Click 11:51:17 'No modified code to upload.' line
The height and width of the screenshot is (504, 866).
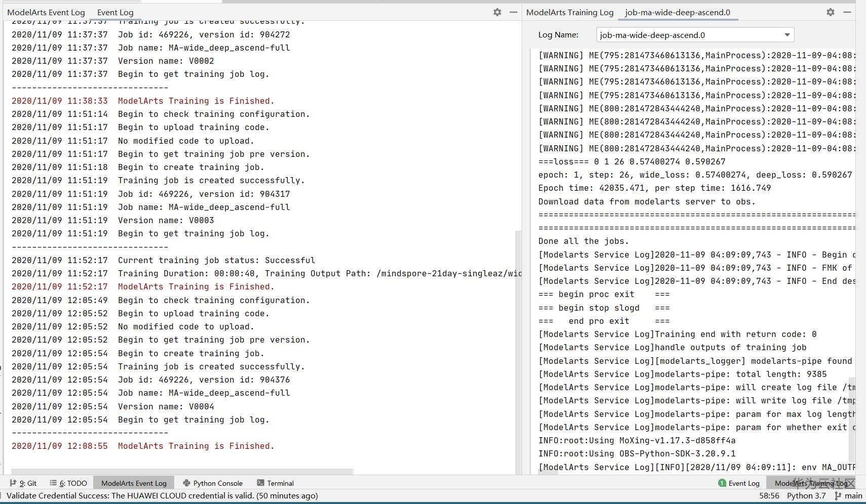133,141
